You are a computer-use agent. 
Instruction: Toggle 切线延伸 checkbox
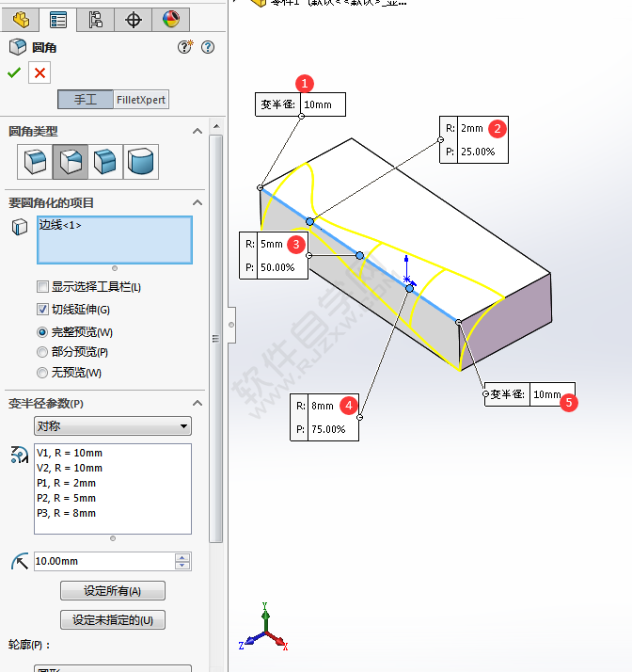pos(42,310)
